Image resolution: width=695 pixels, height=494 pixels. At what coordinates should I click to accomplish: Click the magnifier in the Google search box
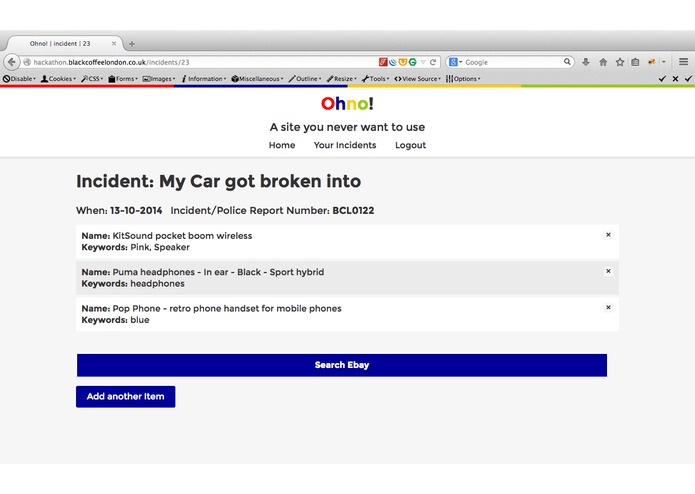tap(567, 62)
